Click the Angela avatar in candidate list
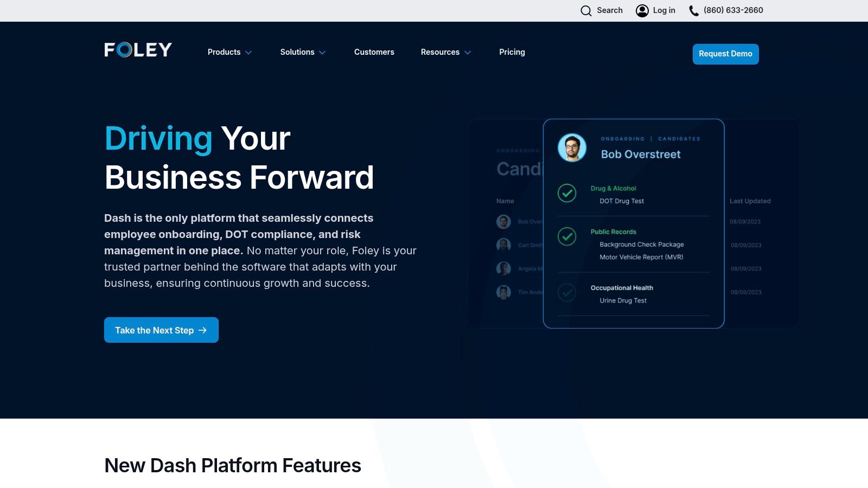 (503, 268)
